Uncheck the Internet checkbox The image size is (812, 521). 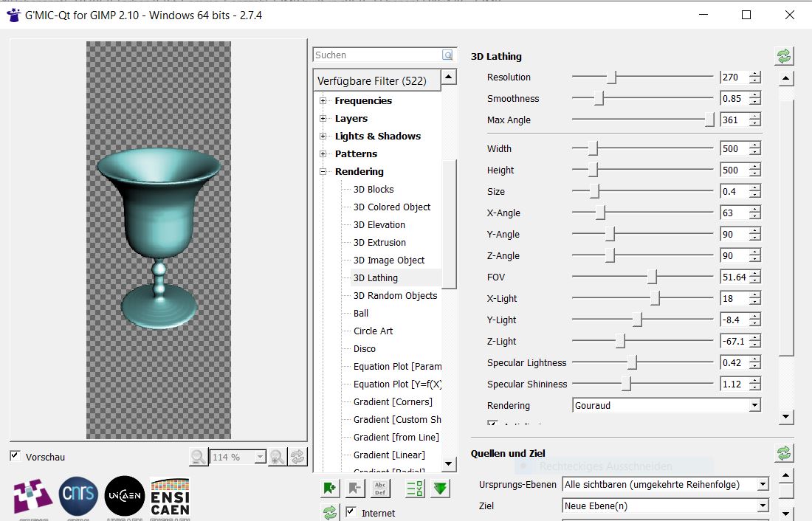click(x=351, y=512)
